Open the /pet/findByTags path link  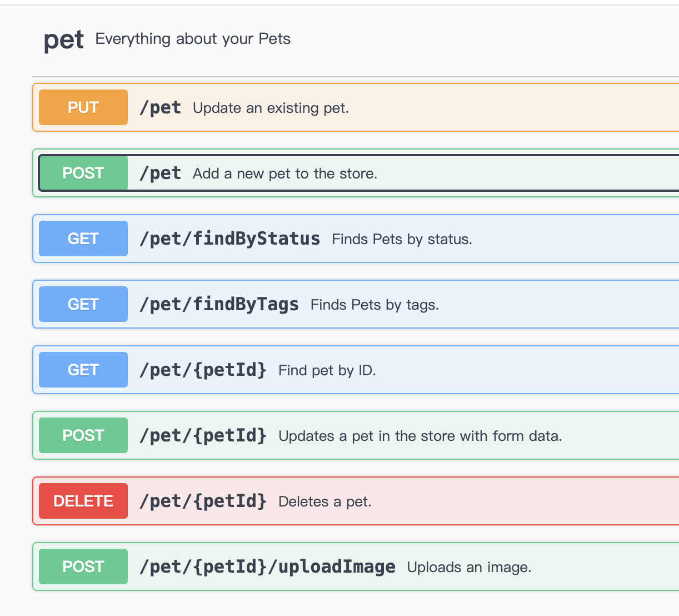pos(219,304)
